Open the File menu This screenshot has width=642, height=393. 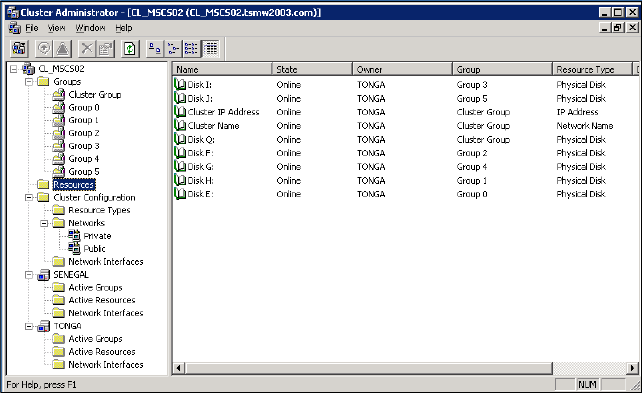coord(32,28)
